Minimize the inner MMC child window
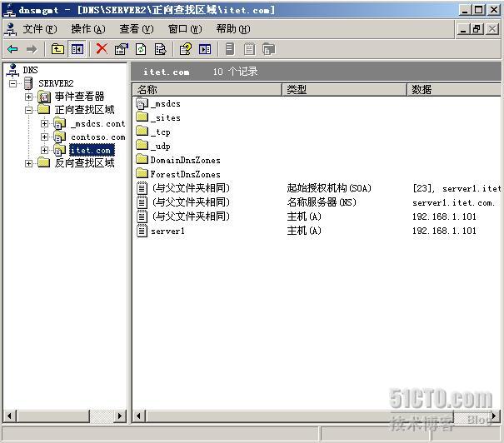 (x=463, y=29)
